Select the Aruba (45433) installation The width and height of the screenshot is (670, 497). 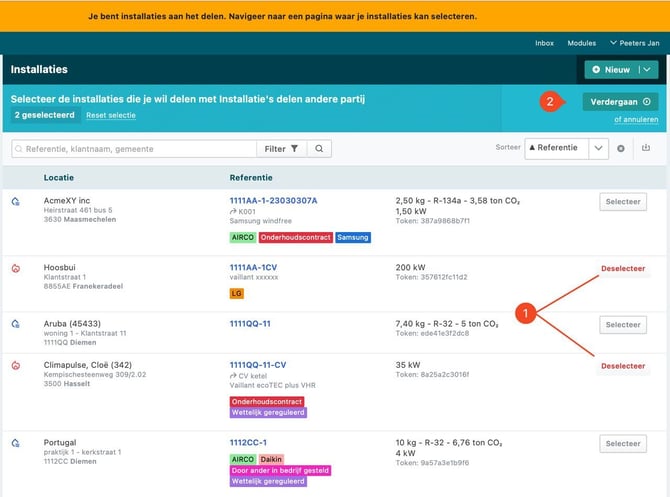tap(623, 325)
